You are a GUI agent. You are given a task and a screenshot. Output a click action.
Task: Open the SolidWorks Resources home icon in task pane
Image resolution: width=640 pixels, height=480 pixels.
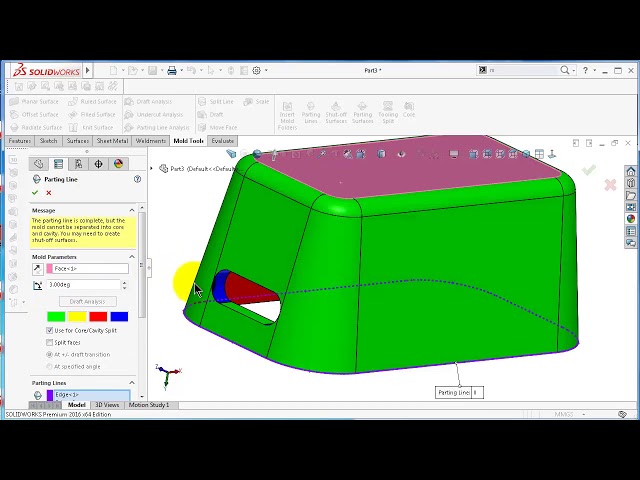[x=631, y=171]
